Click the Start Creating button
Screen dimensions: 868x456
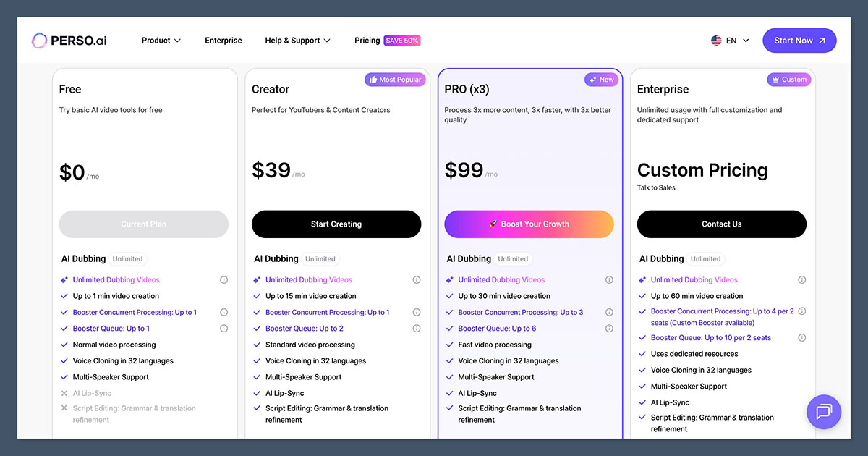(x=336, y=224)
